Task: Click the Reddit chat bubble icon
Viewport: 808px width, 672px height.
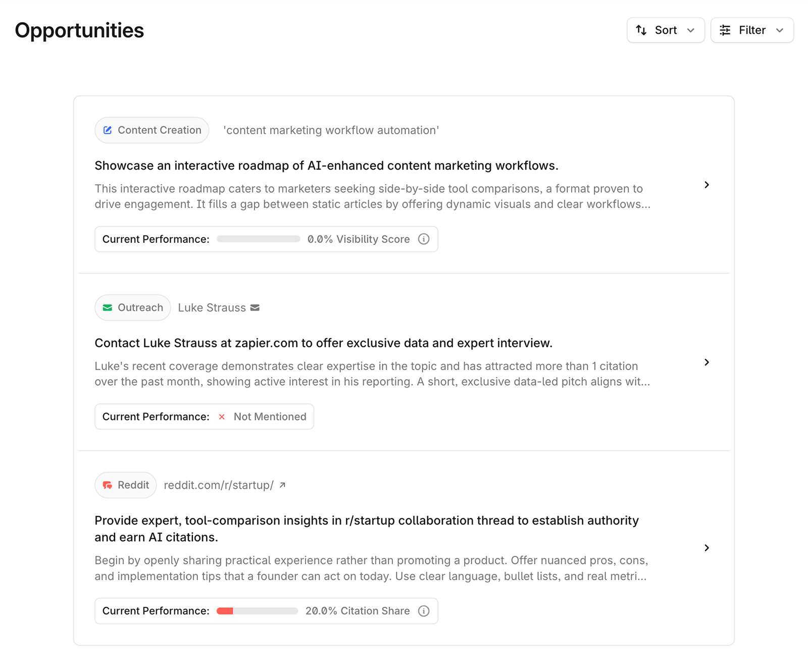Action: pyautogui.click(x=108, y=485)
